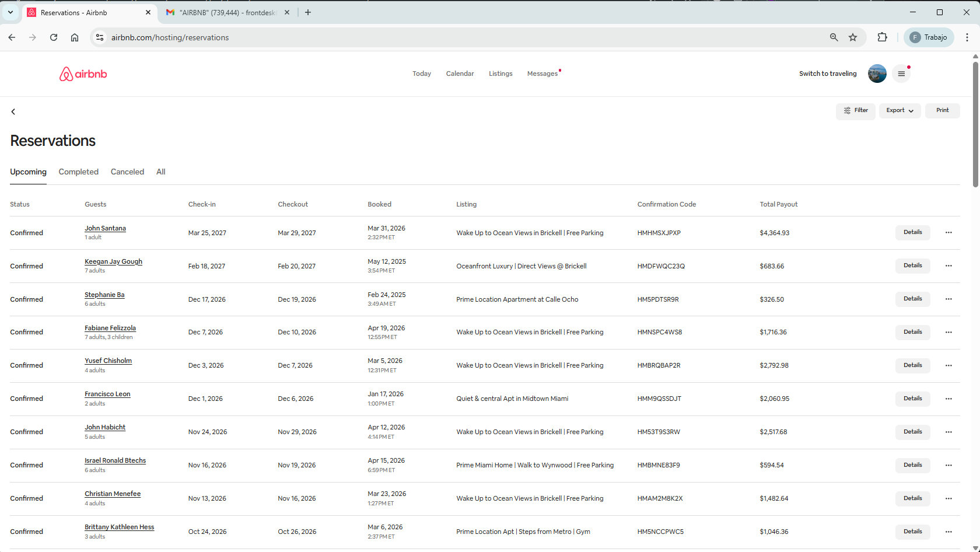The height and width of the screenshot is (552, 980).
Task: Bookmark this page with the star icon
Action: tap(853, 37)
